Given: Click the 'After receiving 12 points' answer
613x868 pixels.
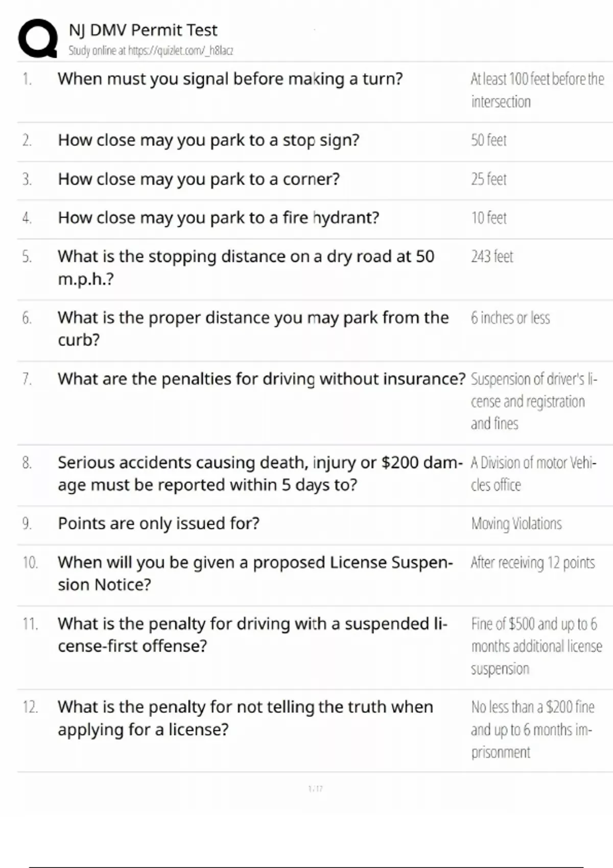Looking at the screenshot, I should pyautogui.click(x=532, y=563).
